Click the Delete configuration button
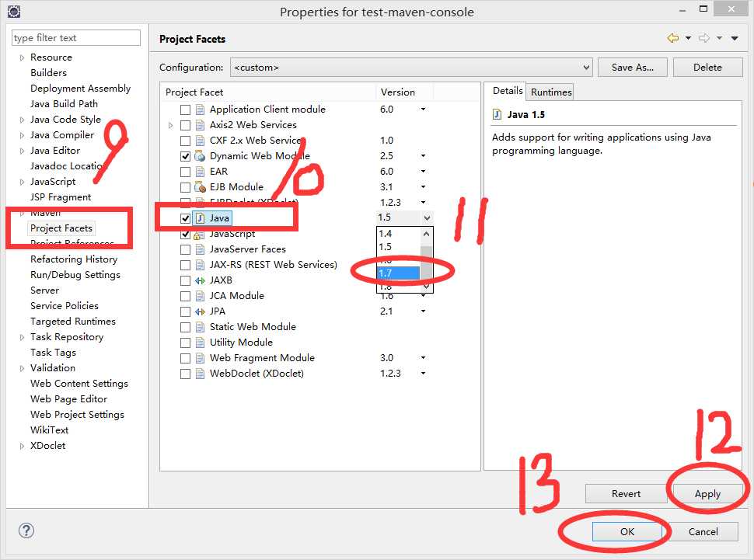Image resolution: width=754 pixels, height=560 pixels. pyautogui.click(x=707, y=68)
